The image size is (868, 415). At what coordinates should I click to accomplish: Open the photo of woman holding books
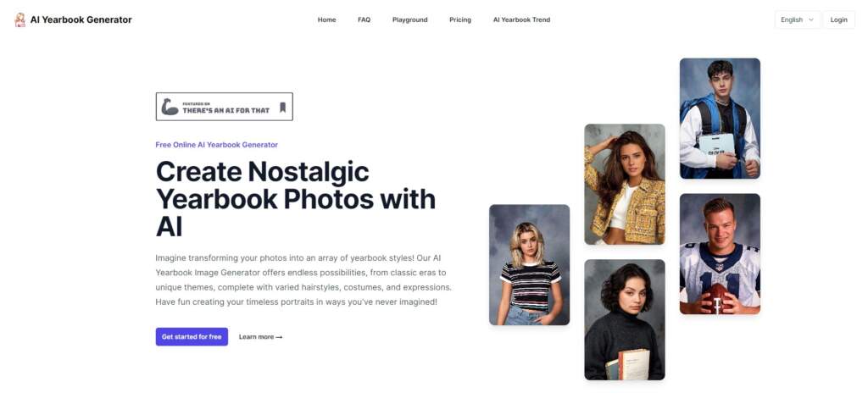click(x=625, y=320)
